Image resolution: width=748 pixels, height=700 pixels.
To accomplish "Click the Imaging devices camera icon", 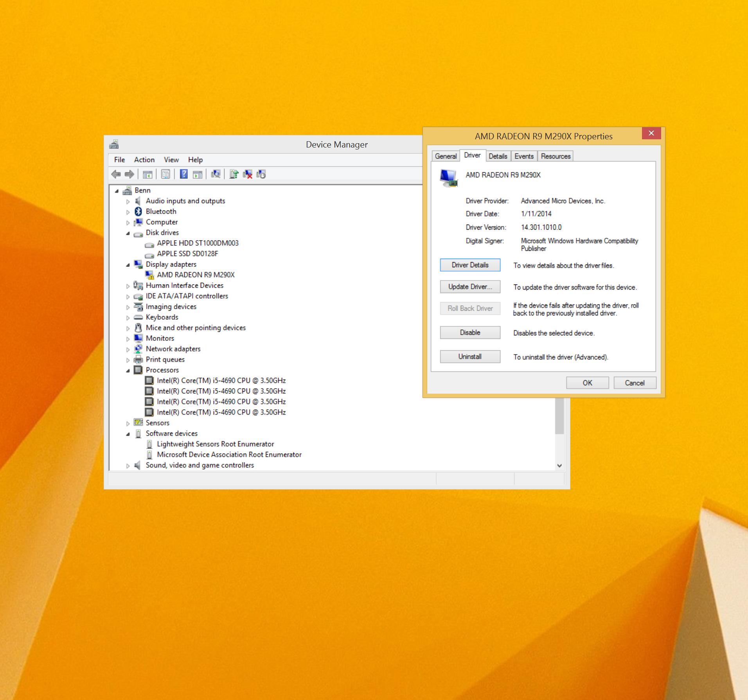I will click(x=138, y=306).
